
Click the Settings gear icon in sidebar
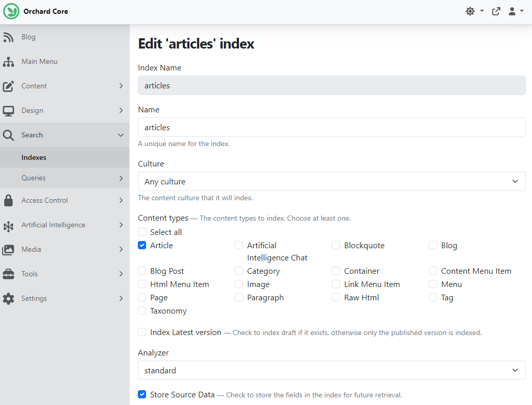(x=8, y=299)
